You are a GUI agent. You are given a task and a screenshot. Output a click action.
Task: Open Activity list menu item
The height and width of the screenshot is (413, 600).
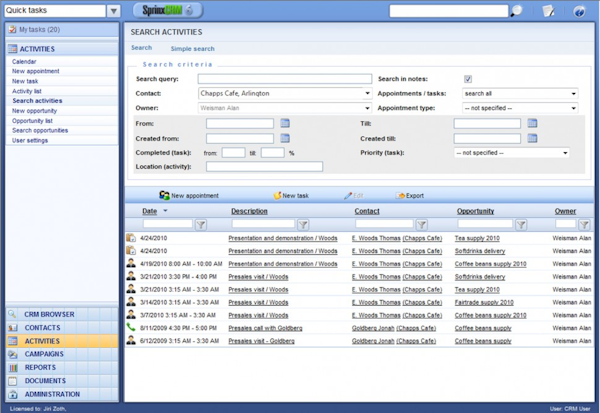(x=26, y=91)
